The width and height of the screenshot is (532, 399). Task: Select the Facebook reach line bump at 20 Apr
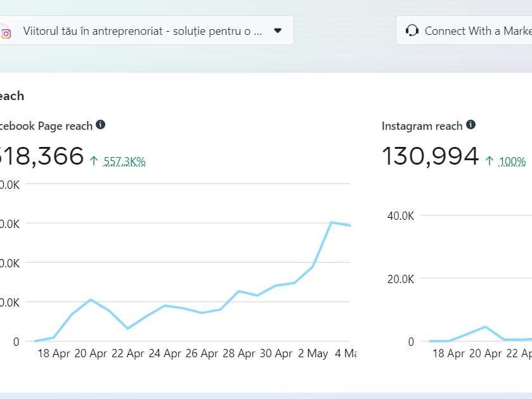(x=91, y=300)
